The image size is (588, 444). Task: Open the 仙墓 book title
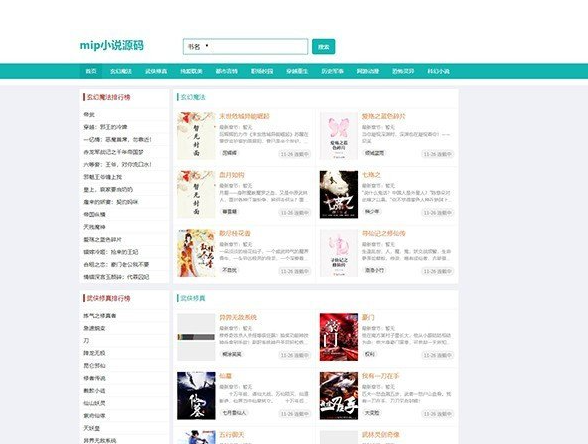click(x=225, y=376)
